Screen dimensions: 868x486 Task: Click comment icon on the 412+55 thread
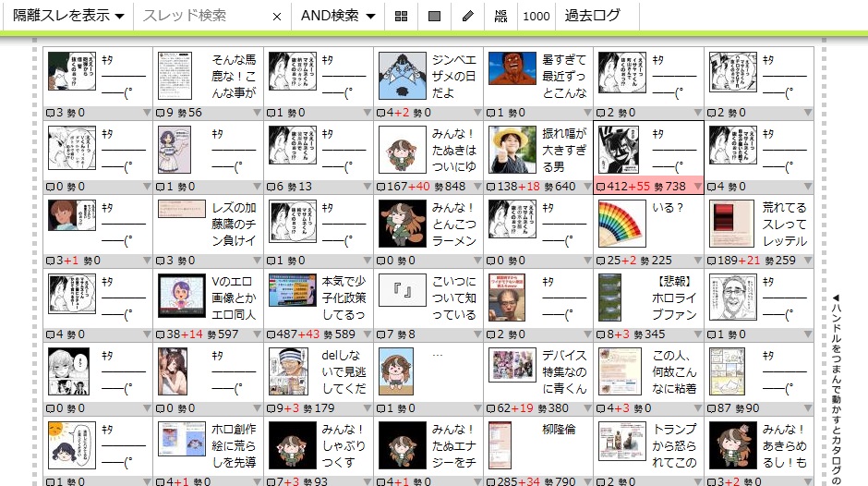pos(602,187)
